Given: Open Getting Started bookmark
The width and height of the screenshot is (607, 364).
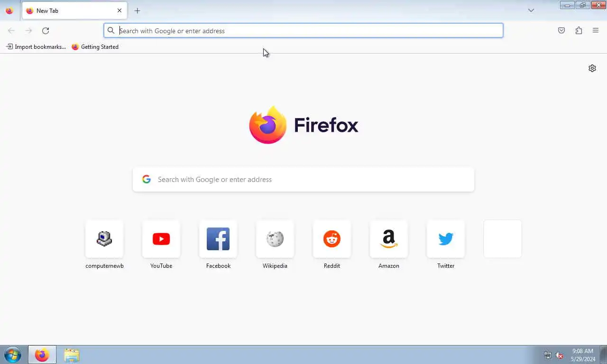Looking at the screenshot, I should point(95,47).
